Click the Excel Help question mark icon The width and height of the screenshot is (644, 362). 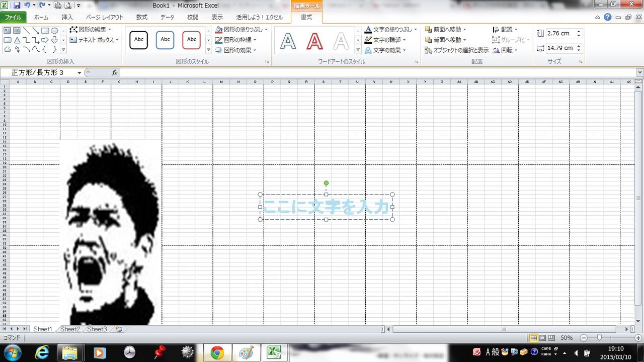(608, 17)
